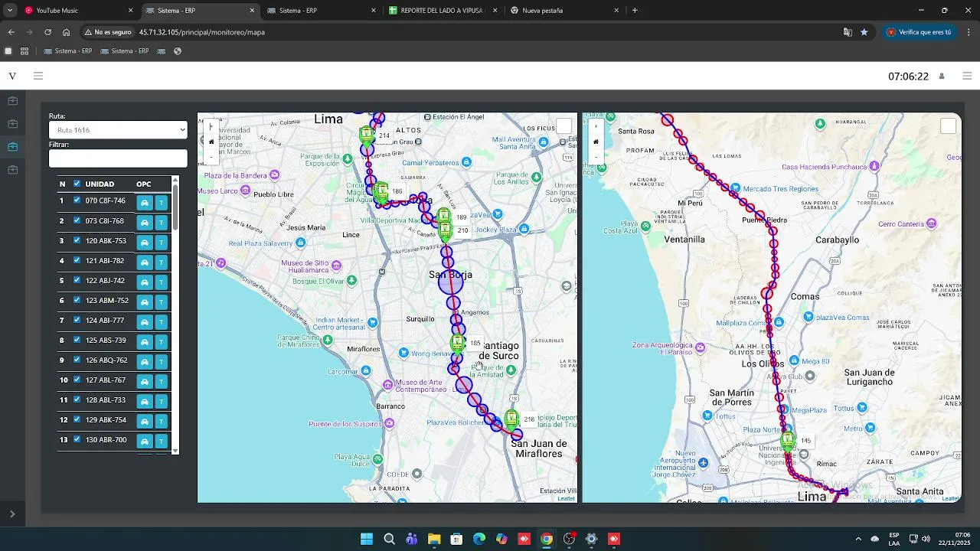The image size is (980, 551).
Task: Switch to the YouTube Music tab
Action: 78,11
